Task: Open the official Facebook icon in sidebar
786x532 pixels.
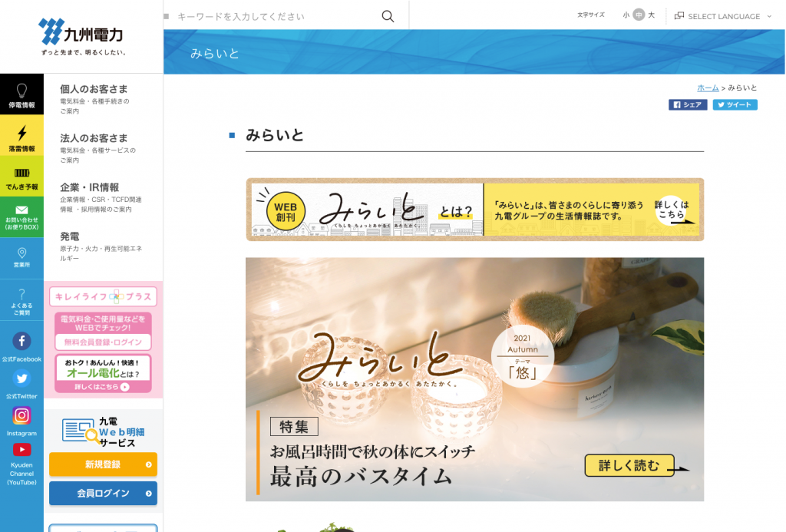Action: tap(21, 342)
